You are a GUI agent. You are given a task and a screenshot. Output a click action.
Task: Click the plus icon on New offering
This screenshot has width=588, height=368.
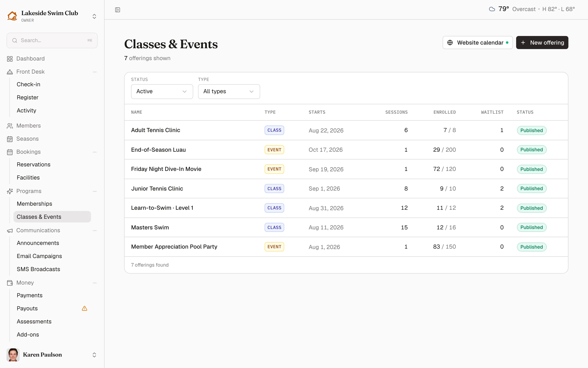(523, 43)
